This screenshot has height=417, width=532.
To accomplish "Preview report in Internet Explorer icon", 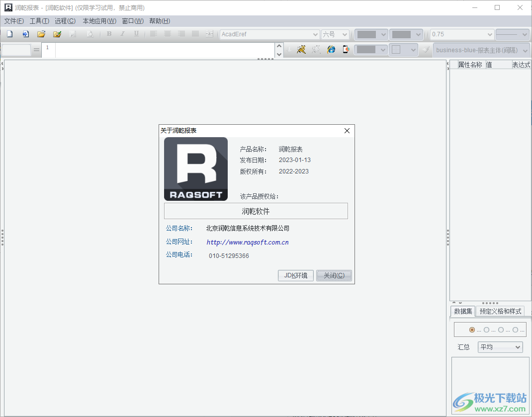I will [331, 50].
